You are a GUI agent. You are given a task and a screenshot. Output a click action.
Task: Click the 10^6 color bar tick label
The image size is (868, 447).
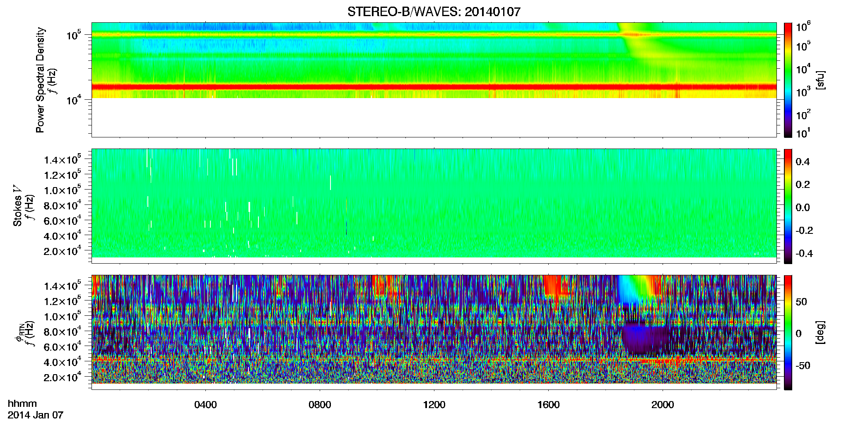point(803,27)
